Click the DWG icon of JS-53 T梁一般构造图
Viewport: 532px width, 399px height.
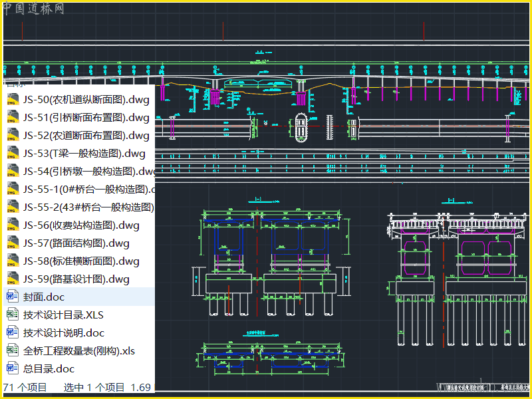(x=13, y=154)
